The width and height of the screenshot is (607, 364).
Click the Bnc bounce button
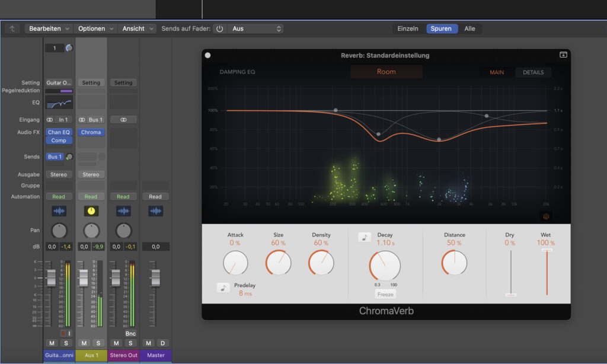click(130, 333)
